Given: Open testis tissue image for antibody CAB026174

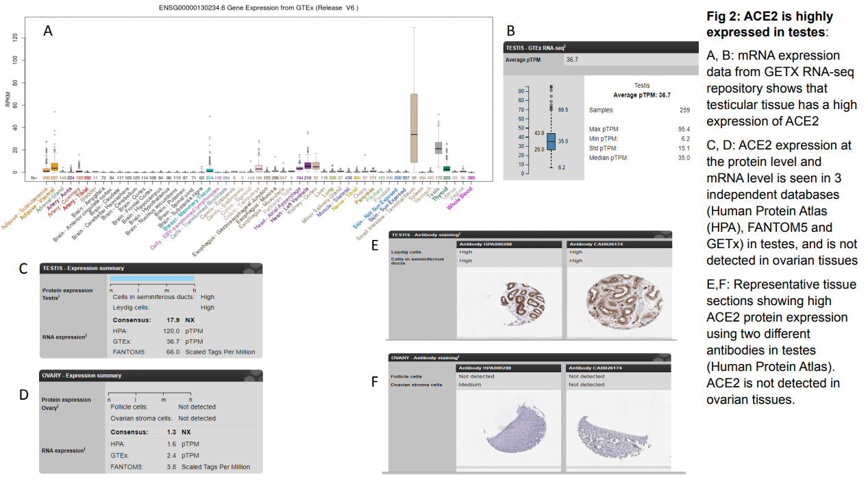Looking at the screenshot, I should (x=619, y=302).
